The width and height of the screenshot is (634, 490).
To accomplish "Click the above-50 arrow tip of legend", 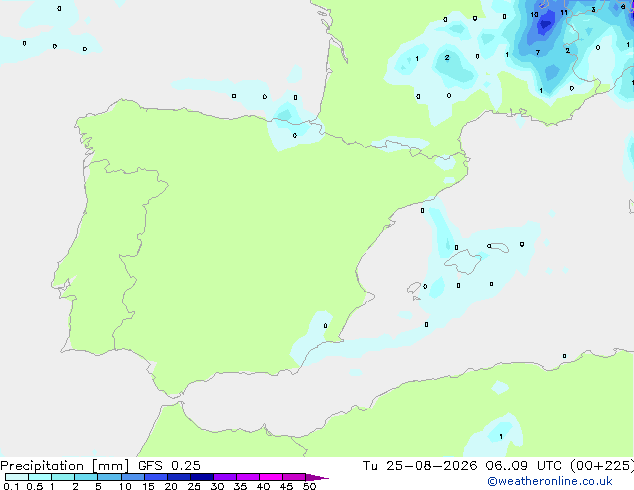I will (317, 477).
